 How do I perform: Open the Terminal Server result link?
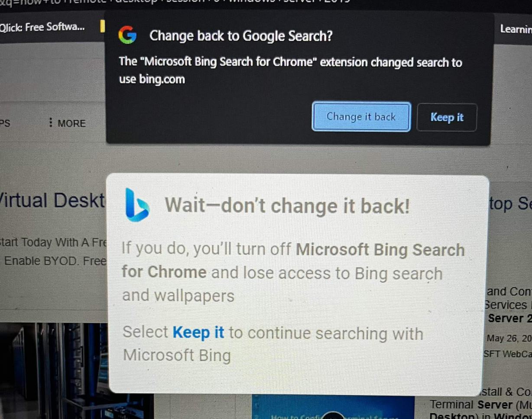[480, 405]
